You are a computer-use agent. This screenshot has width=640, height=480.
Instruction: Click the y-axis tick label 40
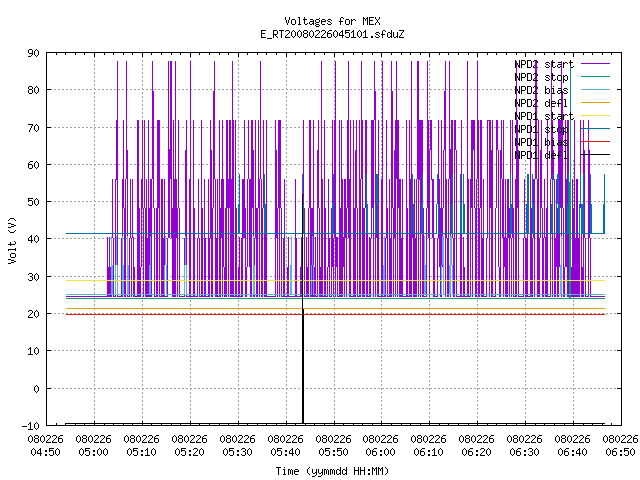click(33, 239)
